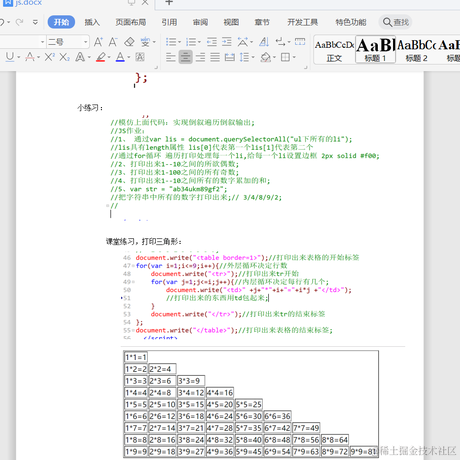
Task: Underline the selected text
Action: [x=10, y=57]
